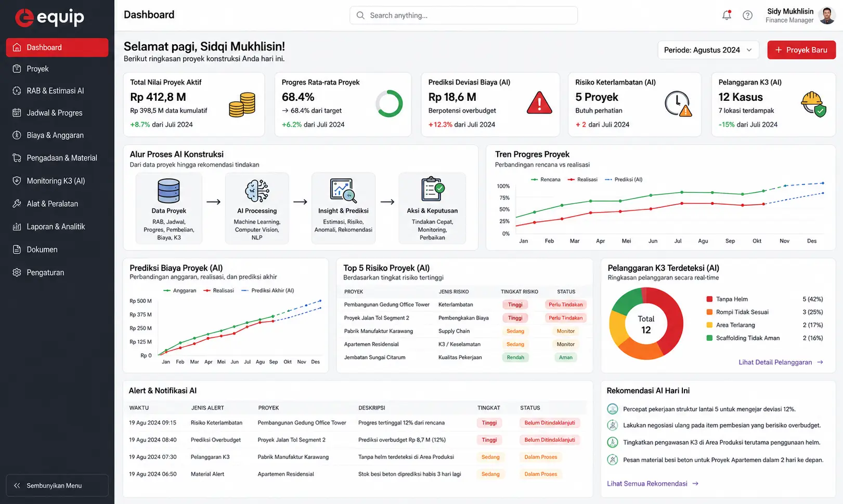Click the Alat & Peralatan wrench icon
This screenshot has height=504, width=843.
17,204
